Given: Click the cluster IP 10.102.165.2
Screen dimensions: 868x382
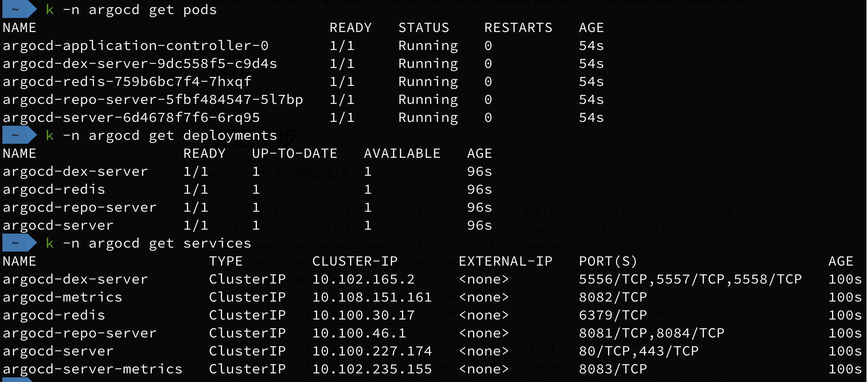Looking at the screenshot, I should (x=363, y=279).
